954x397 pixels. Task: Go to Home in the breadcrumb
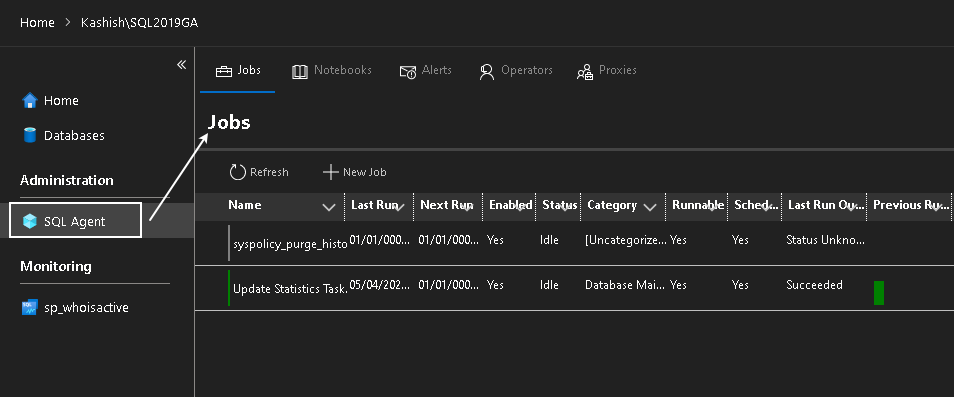click(x=37, y=22)
